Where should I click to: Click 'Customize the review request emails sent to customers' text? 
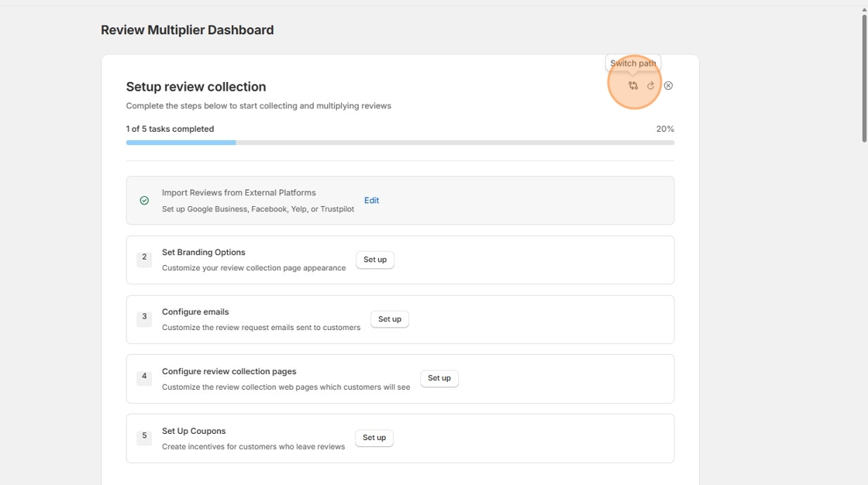point(260,328)
